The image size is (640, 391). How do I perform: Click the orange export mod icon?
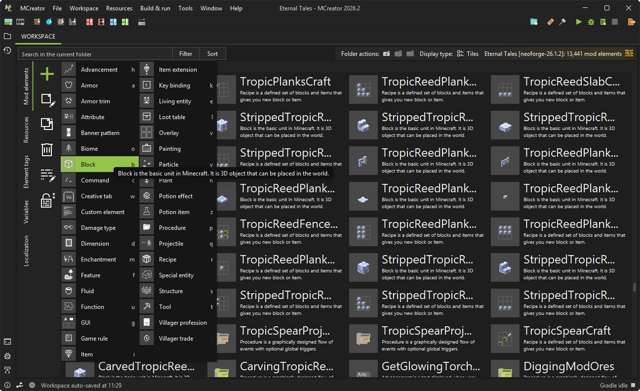coord(631,22)
